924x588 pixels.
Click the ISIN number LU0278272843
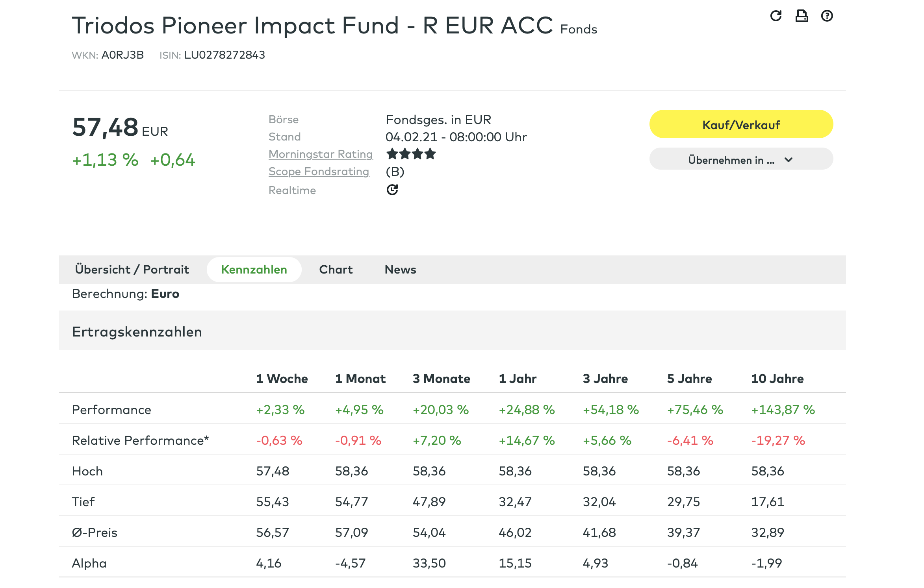[225, 55]
